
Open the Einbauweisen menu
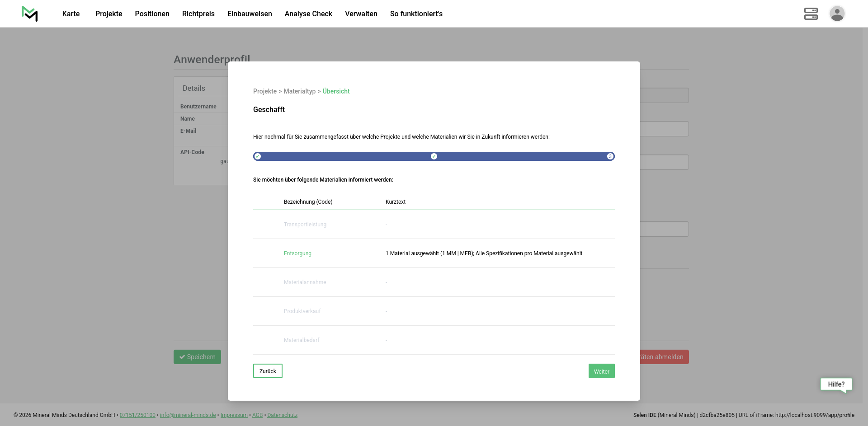250,14
